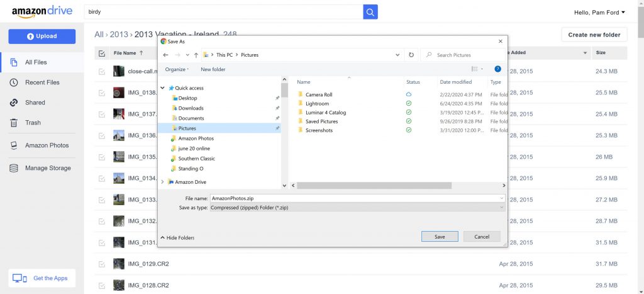
Task: Check the box for IMG_0129.CR2
Action: coord(102,264)
